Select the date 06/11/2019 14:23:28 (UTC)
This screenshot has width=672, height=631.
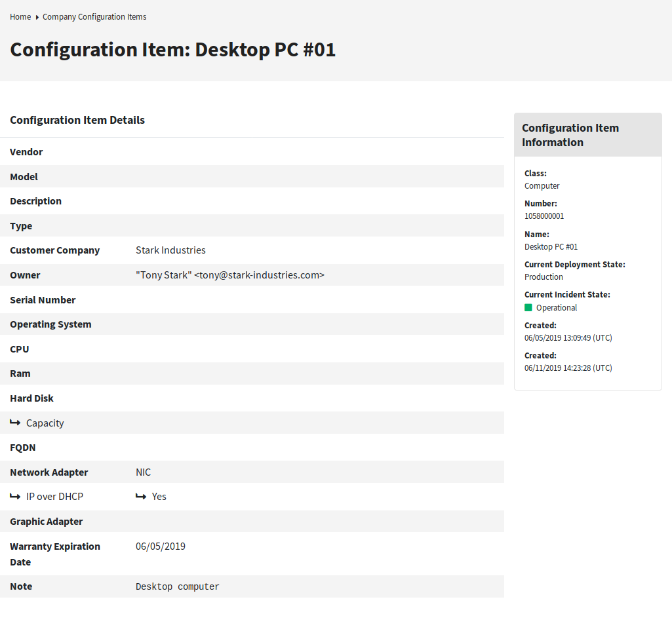point(568,368)
